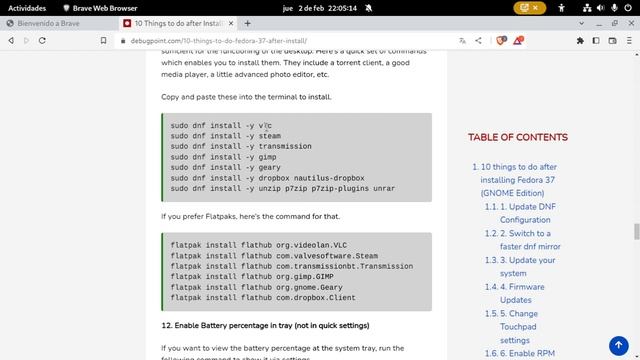
Task: Click the com.transmissionbt.Transmission flatpak line
Action: pos(292,266)
